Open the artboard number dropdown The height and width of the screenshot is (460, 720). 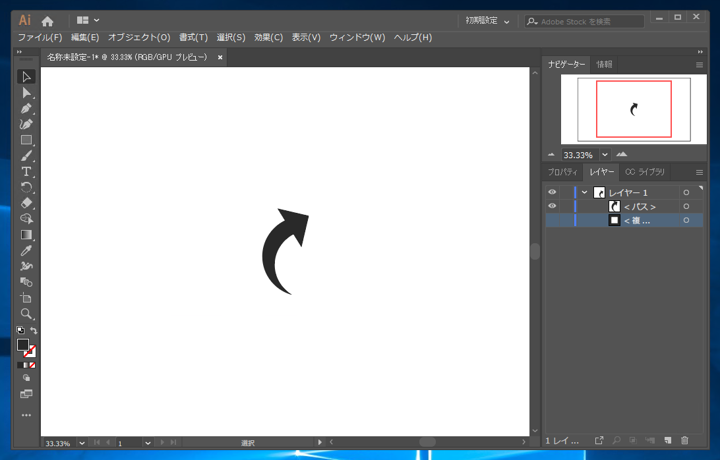pyautogui.click(x=147, y=443)
